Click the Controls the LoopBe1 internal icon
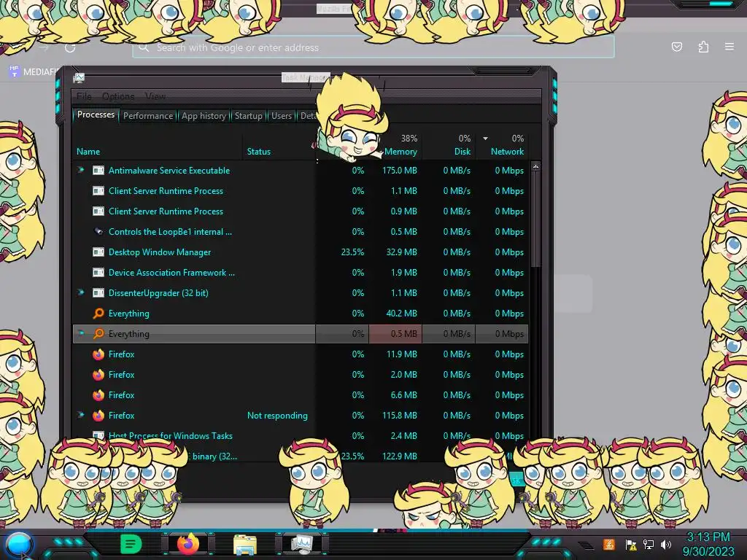This screenshot has width=747, height=560. [98, 232]
